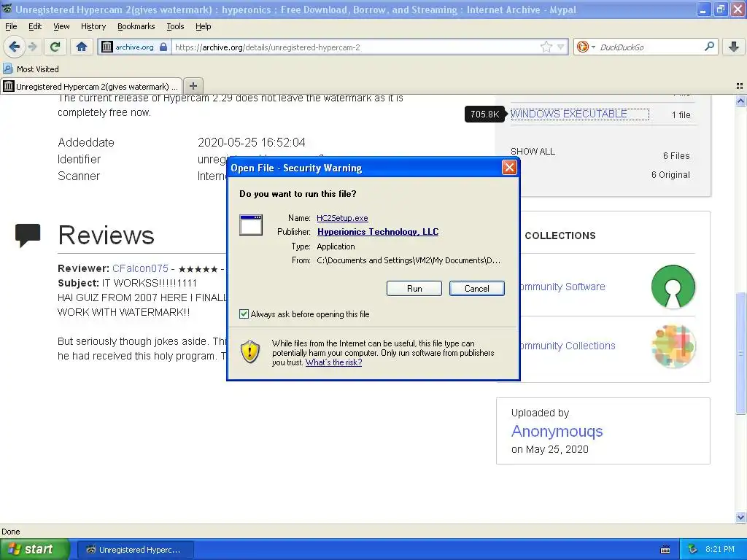This screenshot has width=747, height=560.
Task: Uncheck Always ask before opening this file
Action: coord(244,314)
